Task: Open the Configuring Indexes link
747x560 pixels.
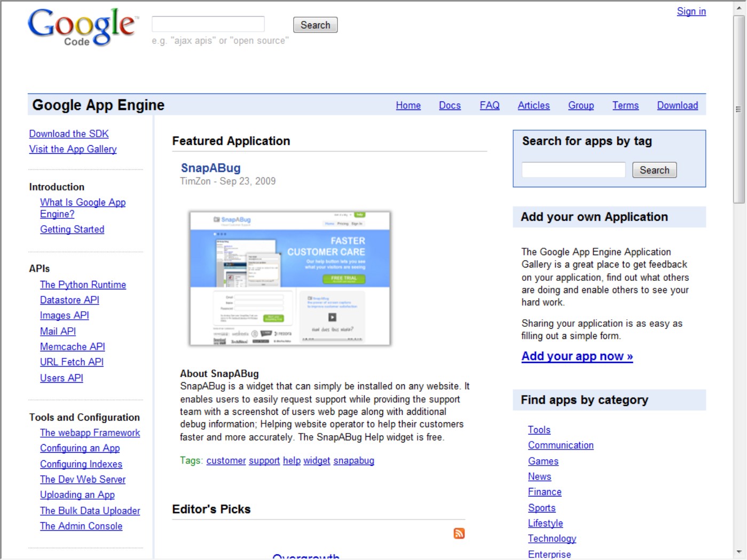Action: pos(81,464)
